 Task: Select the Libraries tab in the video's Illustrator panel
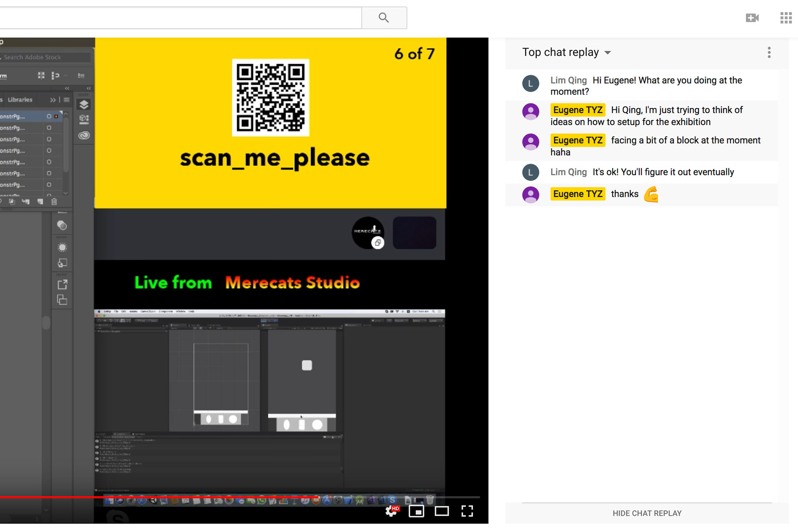[20, 100]
